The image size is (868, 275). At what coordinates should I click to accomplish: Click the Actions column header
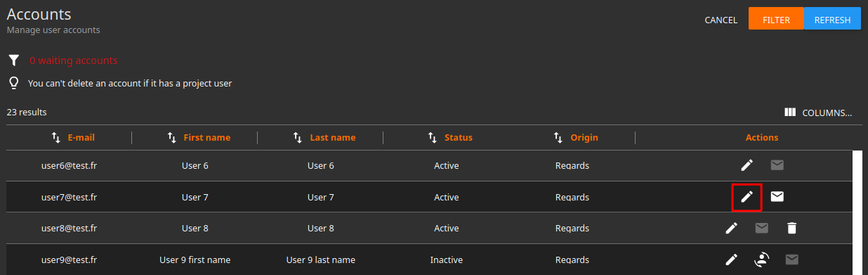click(x=762, y=138)
